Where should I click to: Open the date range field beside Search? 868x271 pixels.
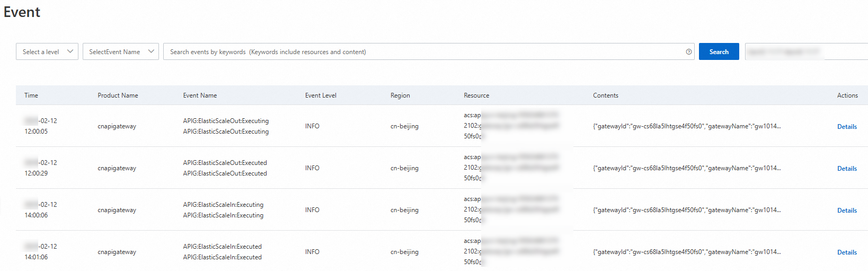805,52
